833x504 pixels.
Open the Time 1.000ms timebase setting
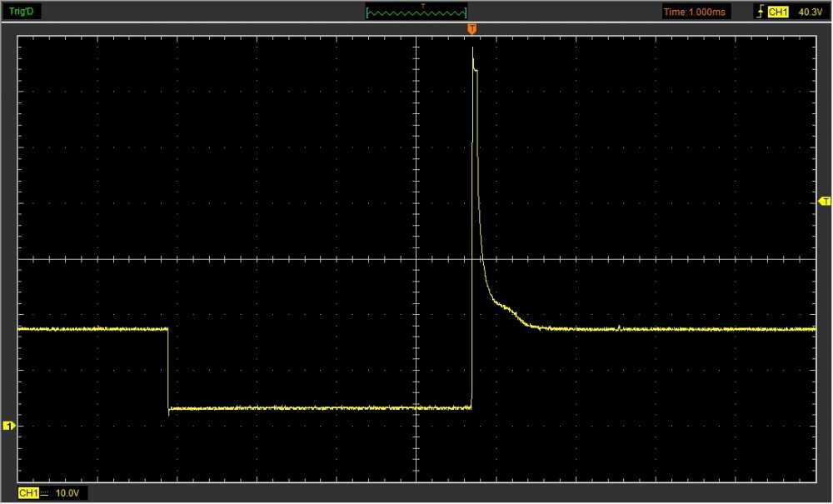(x=696, y=12)
